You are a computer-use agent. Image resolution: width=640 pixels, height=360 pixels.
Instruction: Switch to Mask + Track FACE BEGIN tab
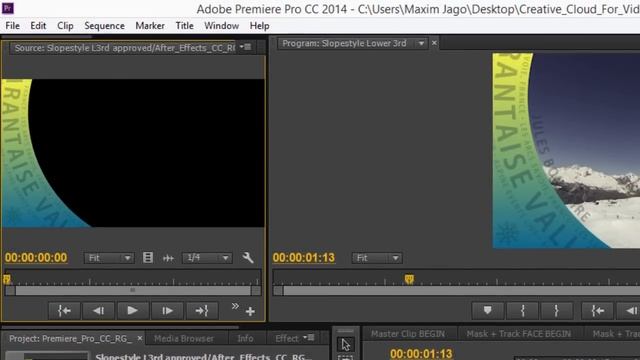(519, 334)
